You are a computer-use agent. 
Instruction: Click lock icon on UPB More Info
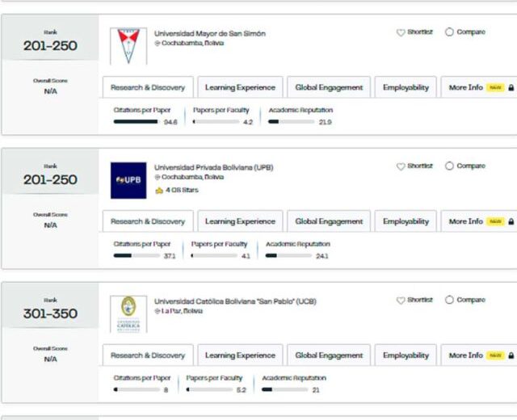(x=511, y=221)
